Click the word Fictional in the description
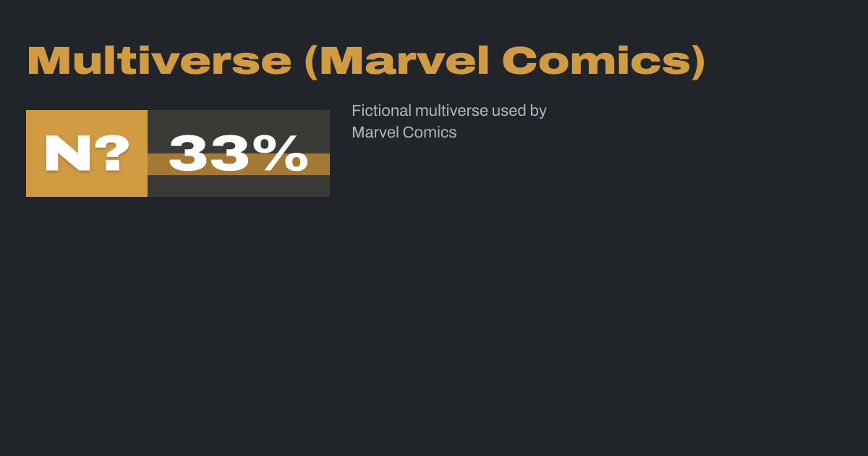Viewport: 868px width, 456px height. click(381, 111)
